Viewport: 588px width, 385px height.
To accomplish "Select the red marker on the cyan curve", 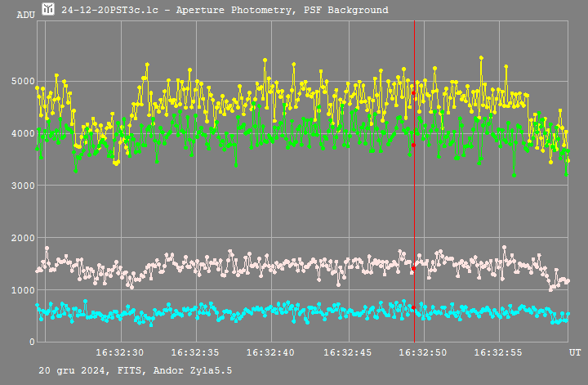I will (x=413, y=307).
